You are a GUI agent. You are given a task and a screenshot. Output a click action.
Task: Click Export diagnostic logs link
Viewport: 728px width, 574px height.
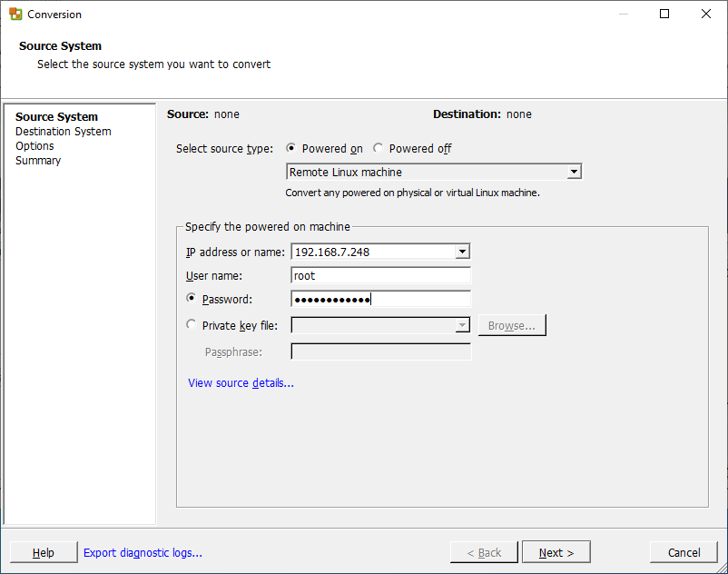point(143,552)
